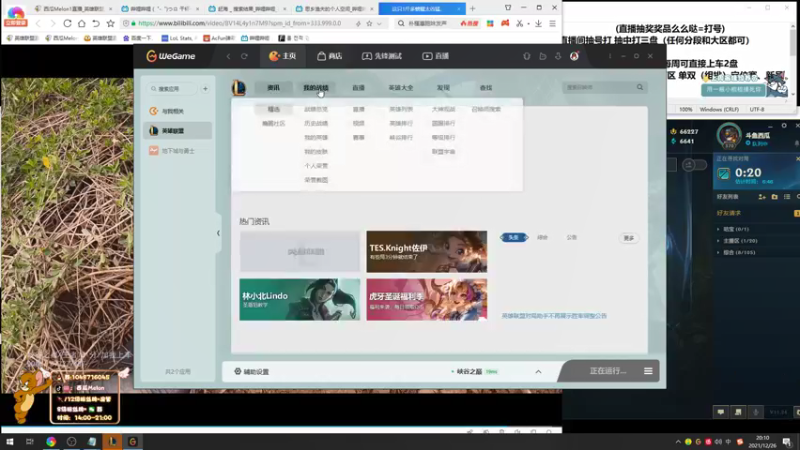Open the 直播 tab in WeGame top bar
800x450 pixels.
click(x=436, y=56)
